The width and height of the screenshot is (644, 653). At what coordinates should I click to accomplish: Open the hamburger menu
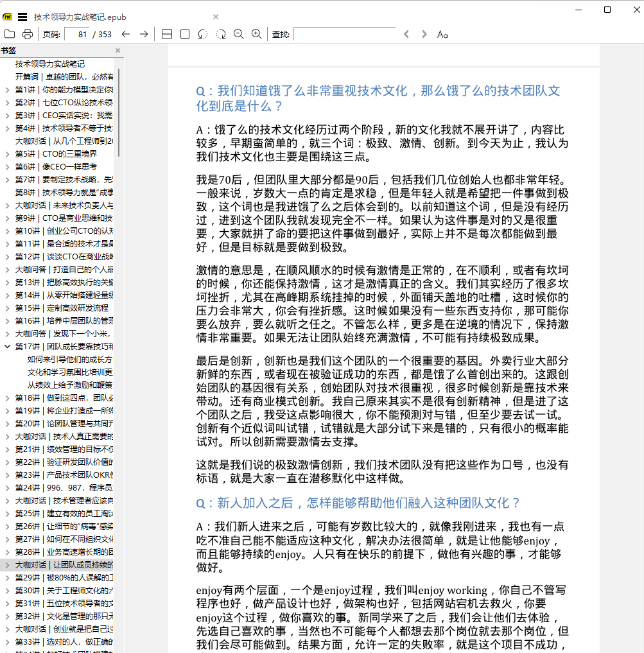point(23,17)
